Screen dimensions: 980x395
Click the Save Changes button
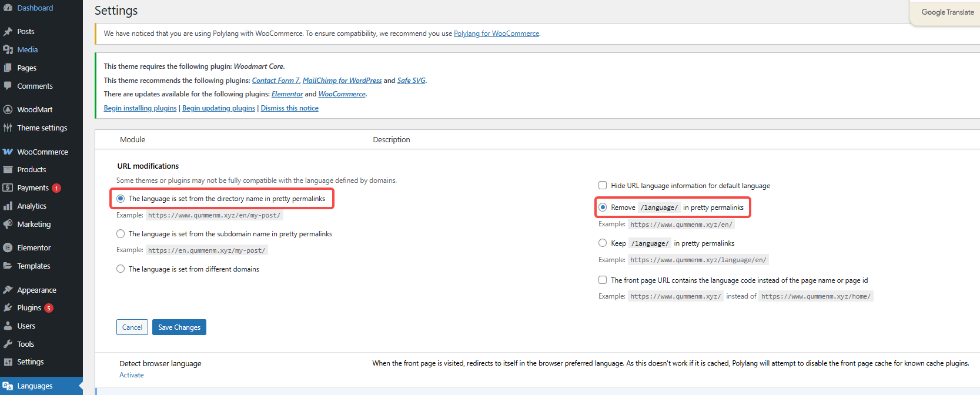point(179,327)
